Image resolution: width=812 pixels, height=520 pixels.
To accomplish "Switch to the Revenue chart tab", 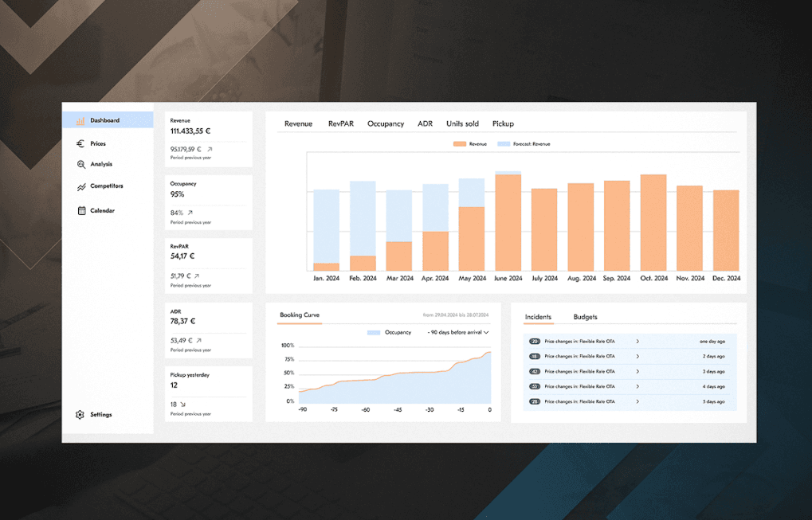I will (x=298, y=123).
